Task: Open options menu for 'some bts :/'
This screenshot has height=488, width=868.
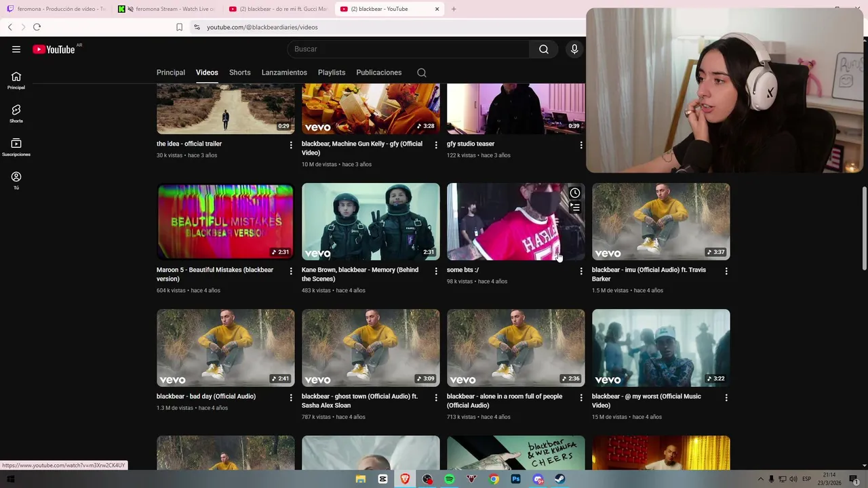Action: 581,271
